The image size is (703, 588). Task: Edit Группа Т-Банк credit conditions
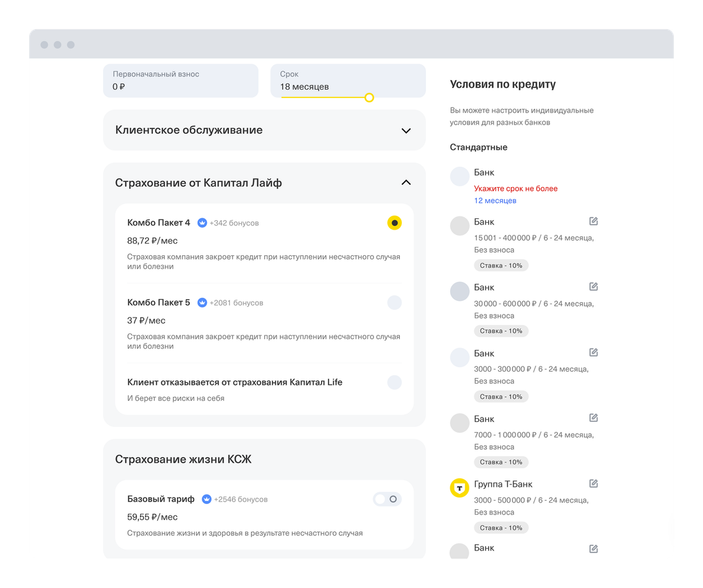coord(593,484)
